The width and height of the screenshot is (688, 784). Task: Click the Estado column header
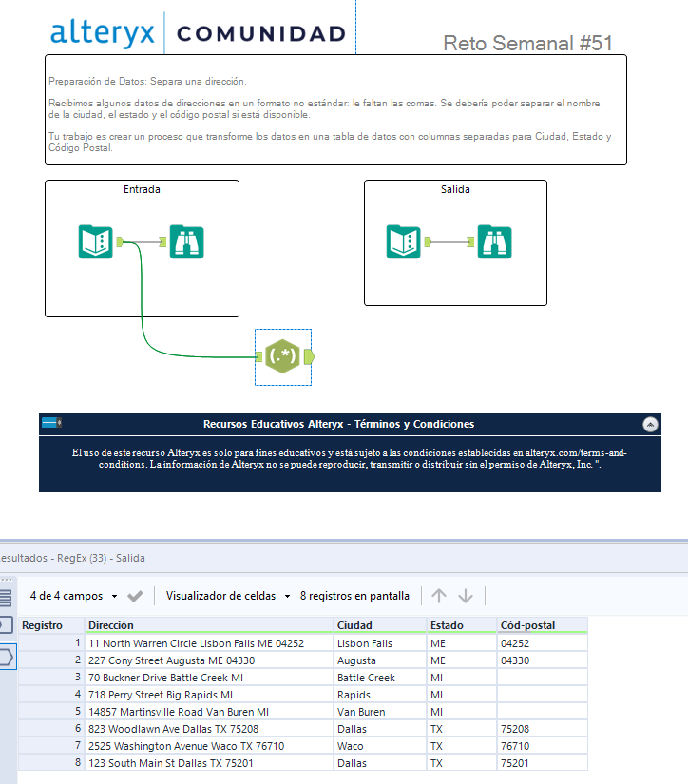tap(463, 625)
